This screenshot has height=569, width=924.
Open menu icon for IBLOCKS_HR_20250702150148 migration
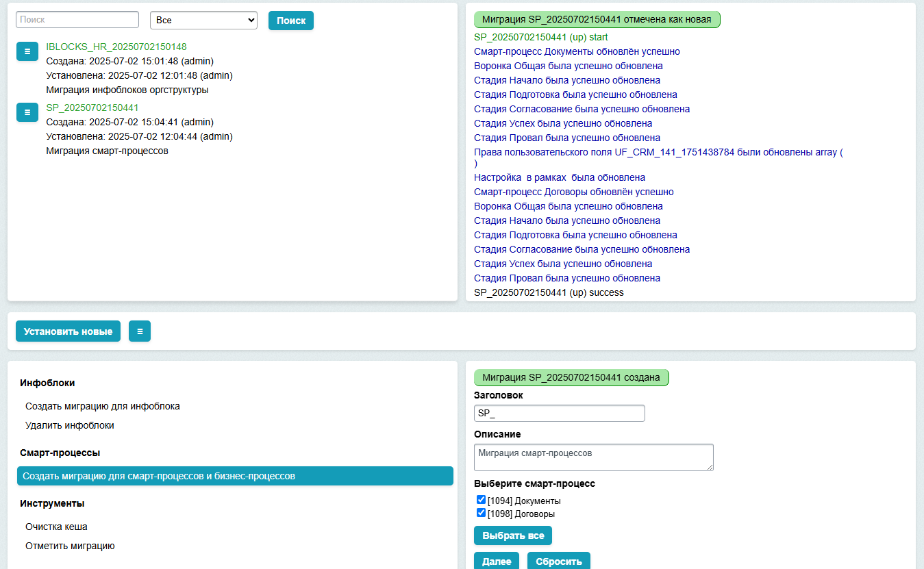tap(27, 51)
